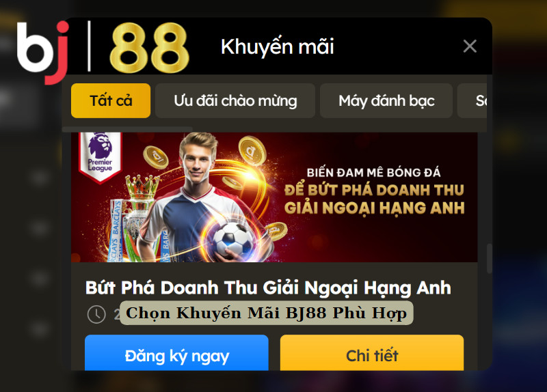Click the golden 88 logo
The width and height of the screenshot is (547, 392).
click(149, 48)
